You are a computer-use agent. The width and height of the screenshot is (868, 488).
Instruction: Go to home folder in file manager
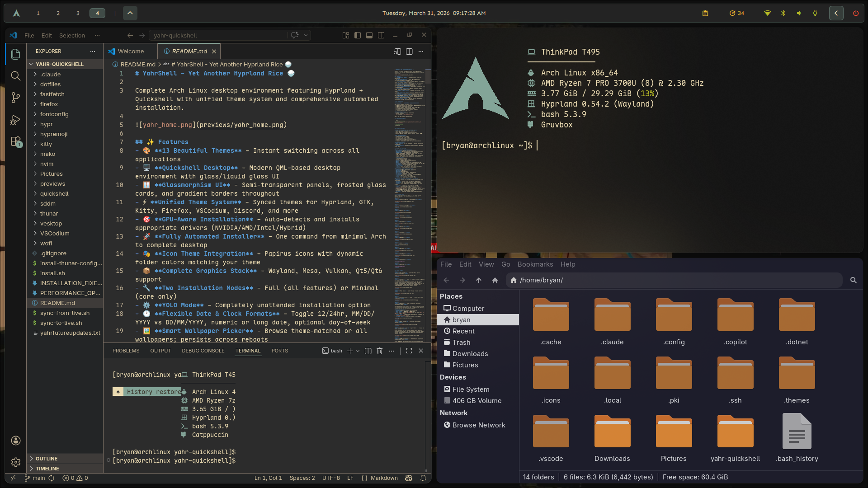point(495,280)
